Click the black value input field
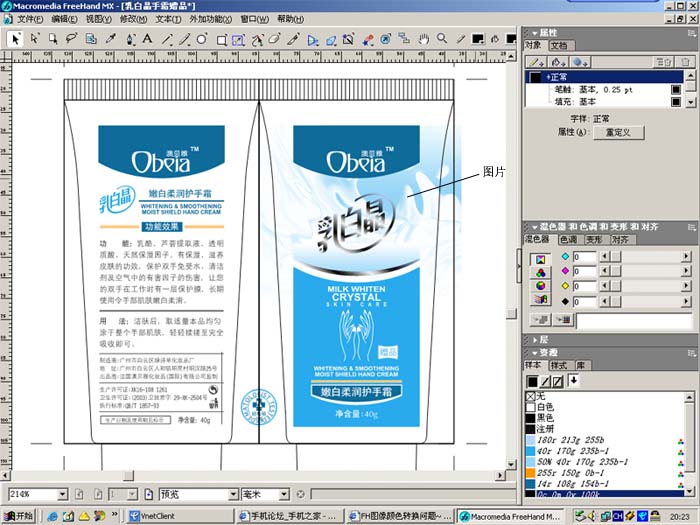Screen dimensions: 700x525 tap(584, 302)
